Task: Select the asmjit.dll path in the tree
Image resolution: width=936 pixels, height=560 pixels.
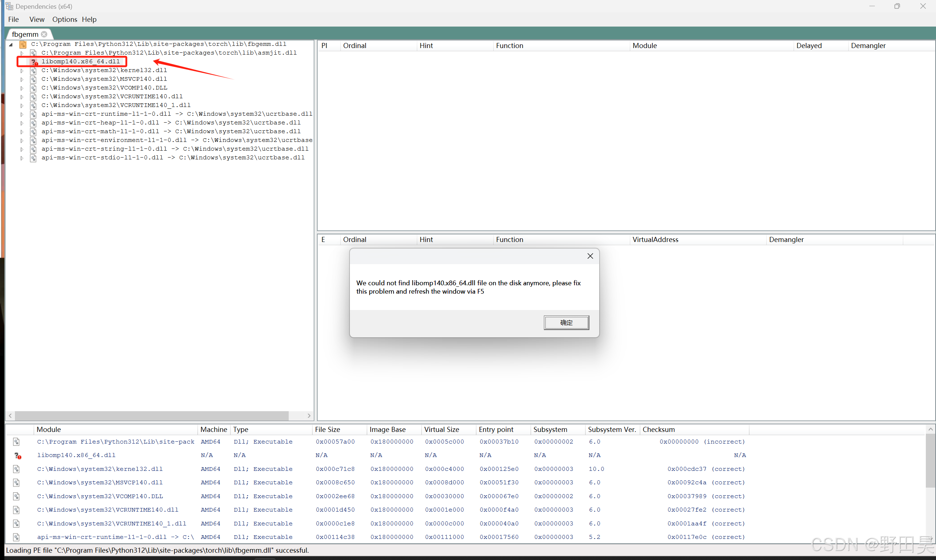Action: click(x=169, y=53)
